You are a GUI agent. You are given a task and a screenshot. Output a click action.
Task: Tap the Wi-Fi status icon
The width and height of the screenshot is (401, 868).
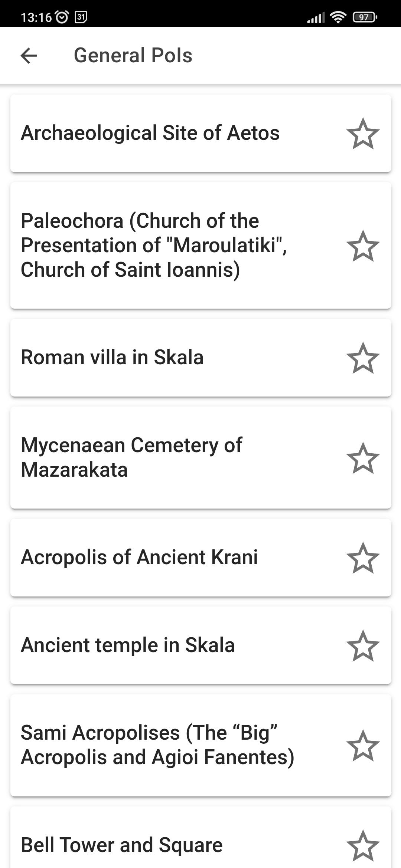pyautogui.click(x=338, y=17)
